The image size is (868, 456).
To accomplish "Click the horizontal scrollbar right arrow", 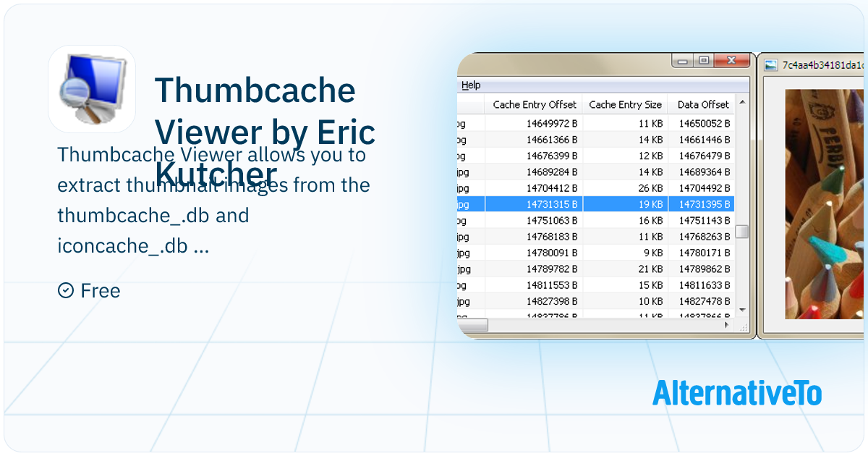I will coord(728,326).
